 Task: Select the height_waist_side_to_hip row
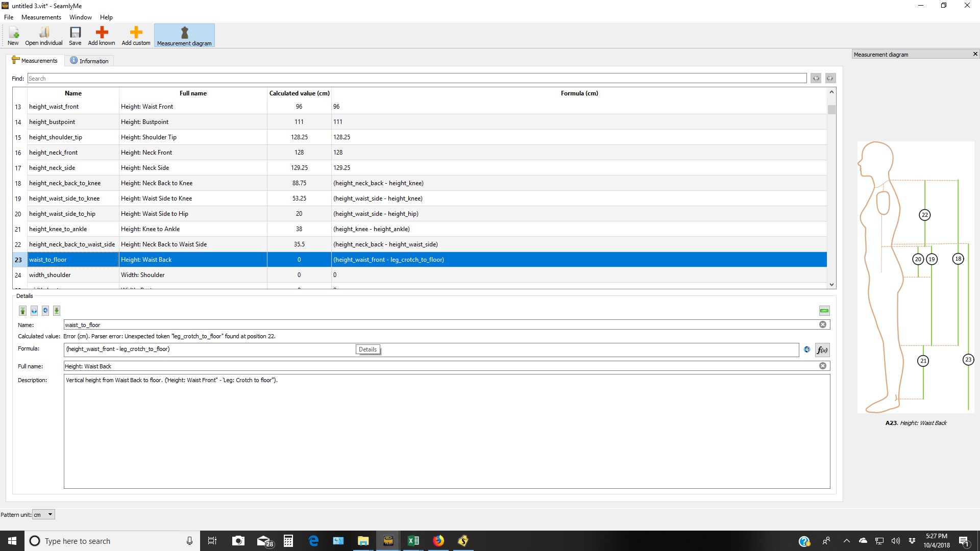click(x=420, y=214)
